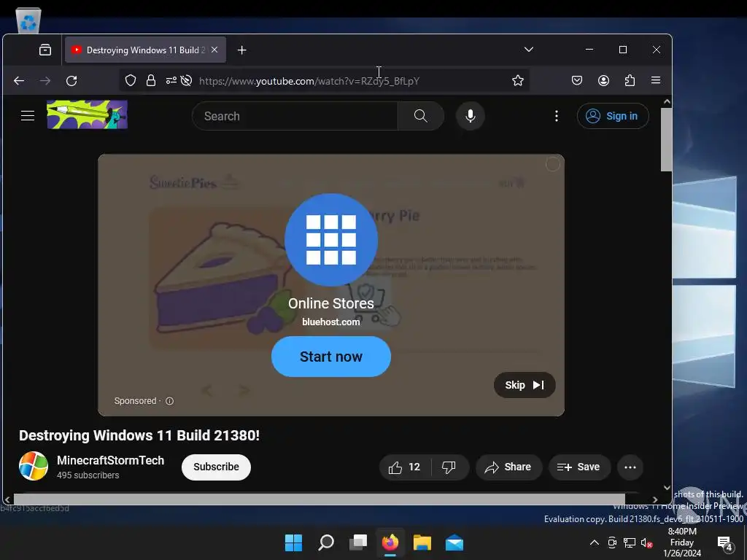This screenshot has width=747, height=560.
Task: Open the notification center icon
Action: (725, 543)
